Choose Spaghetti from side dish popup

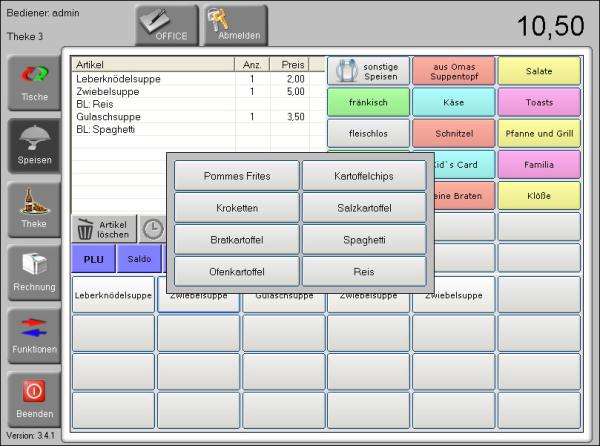pyautogui.click(x=363, y=240)
